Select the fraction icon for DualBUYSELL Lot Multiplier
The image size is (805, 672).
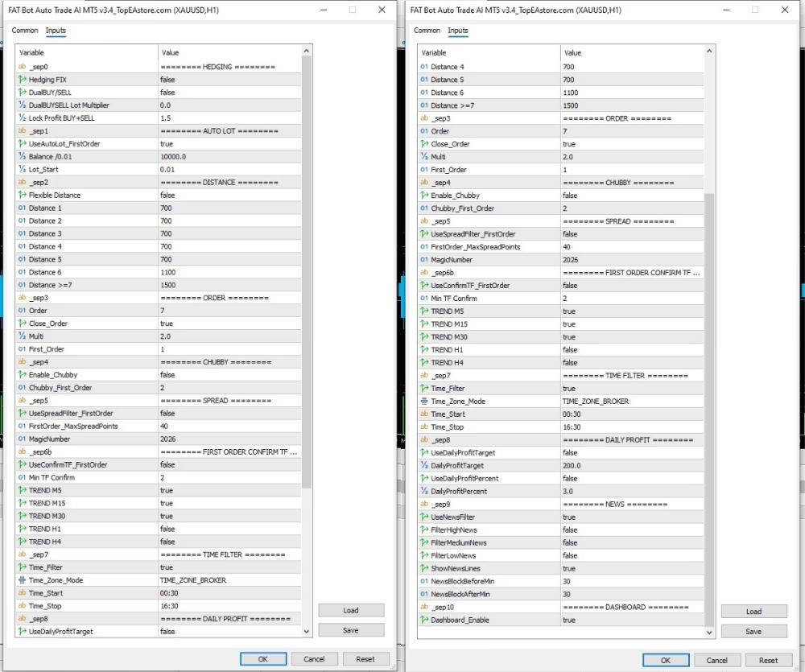click(22, 105)
